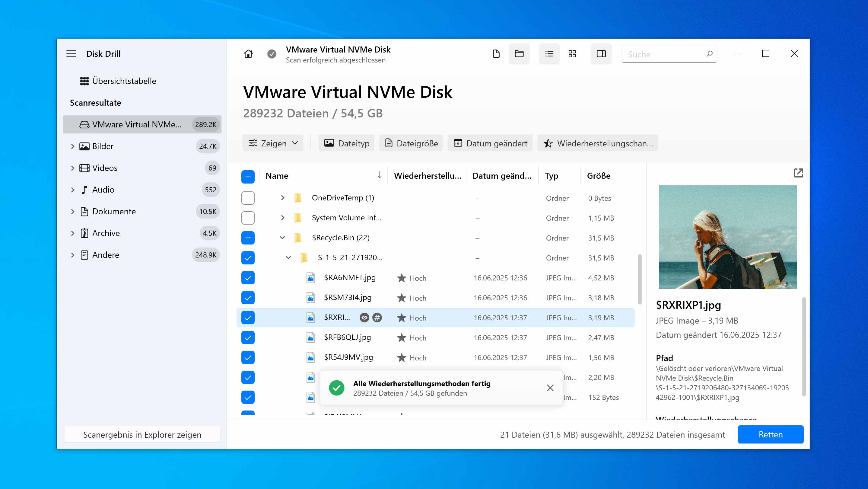The width and height of the screenshot is (868, 489).
Task: Open the Wiederherstellungschan... filter
Action: [598, 143]
